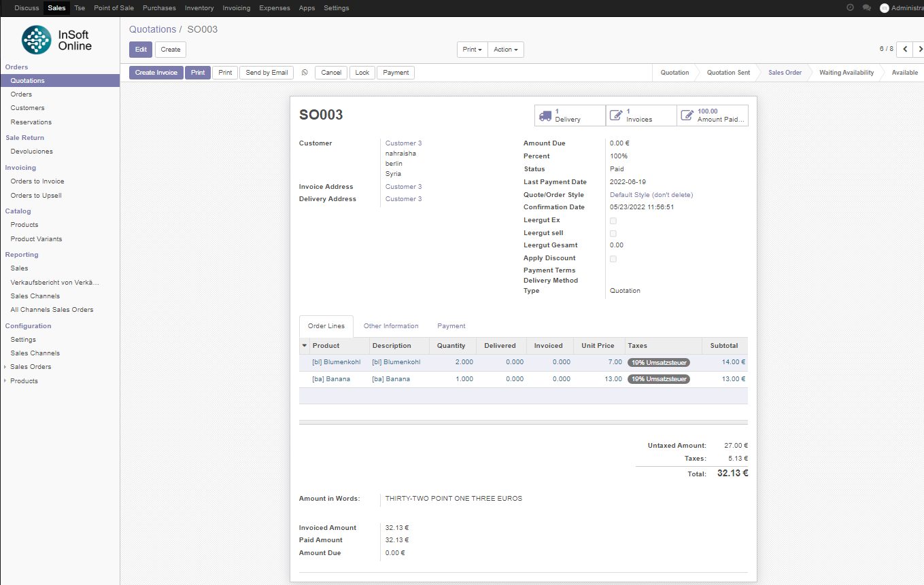Screen dimensions: 924x585
Task: Select the Order Lines tab
Action: point(326,326)
